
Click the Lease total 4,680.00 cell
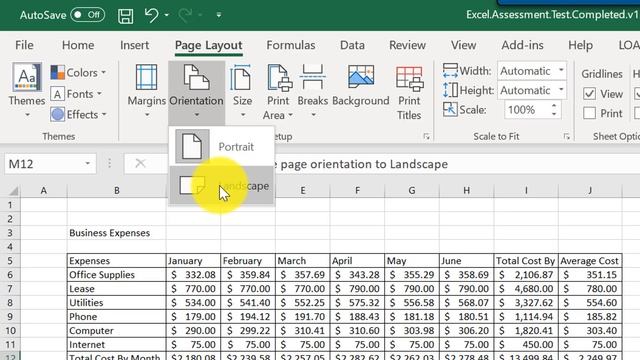coord(526,289)
